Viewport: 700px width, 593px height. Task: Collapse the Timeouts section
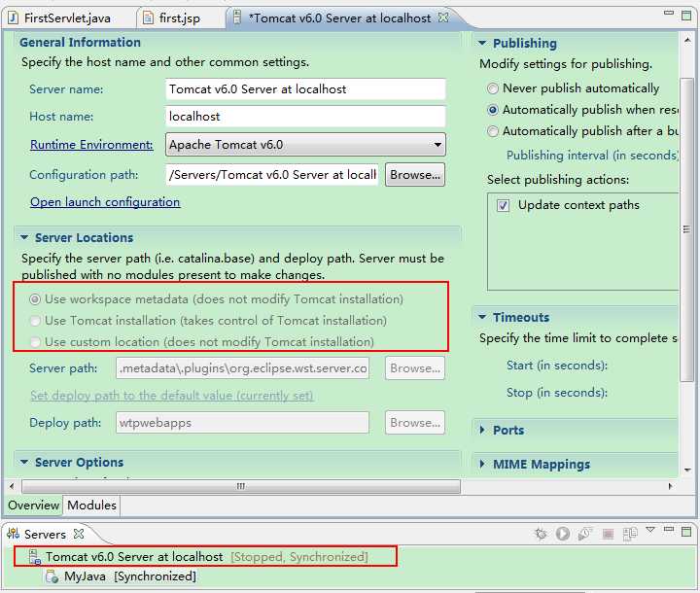[x=482, y=317]
